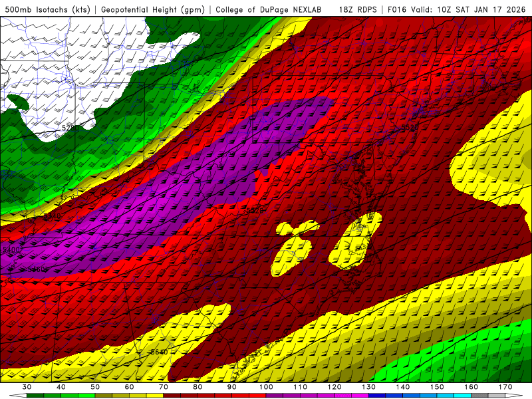The image size is (532, 399).
Task: Click the 'F016 Valid: 10Z SAT JAN 17 2026' text
Action: click(x=456, y=9)
